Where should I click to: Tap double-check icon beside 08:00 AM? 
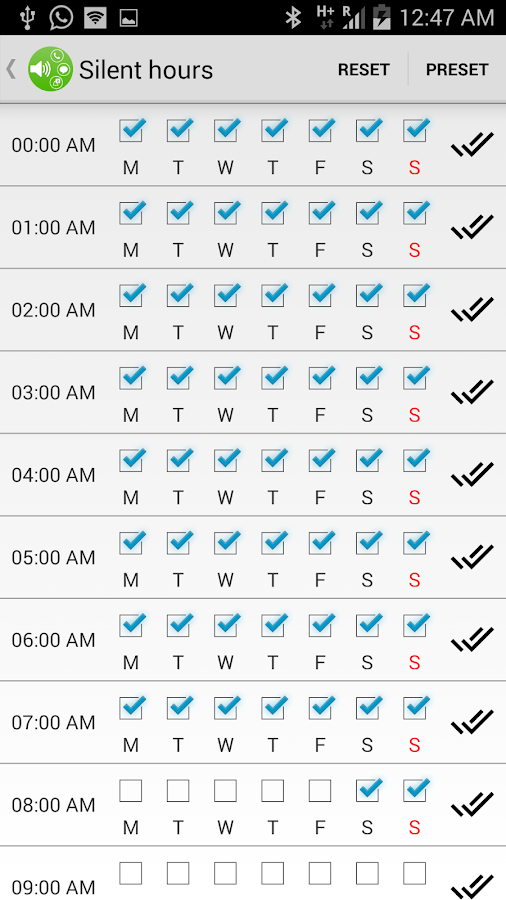472,805
